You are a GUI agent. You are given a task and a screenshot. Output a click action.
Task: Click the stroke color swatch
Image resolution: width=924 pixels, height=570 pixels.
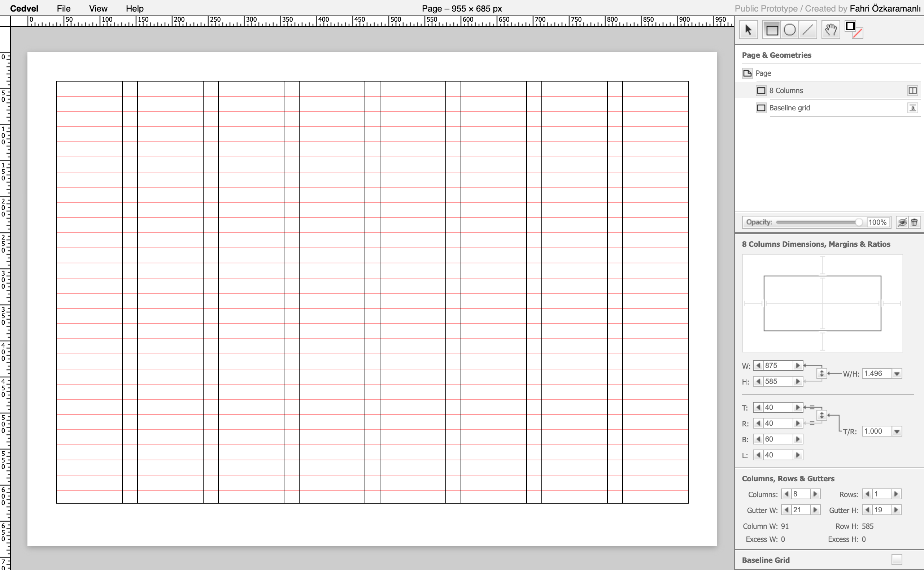coord(850,26)
